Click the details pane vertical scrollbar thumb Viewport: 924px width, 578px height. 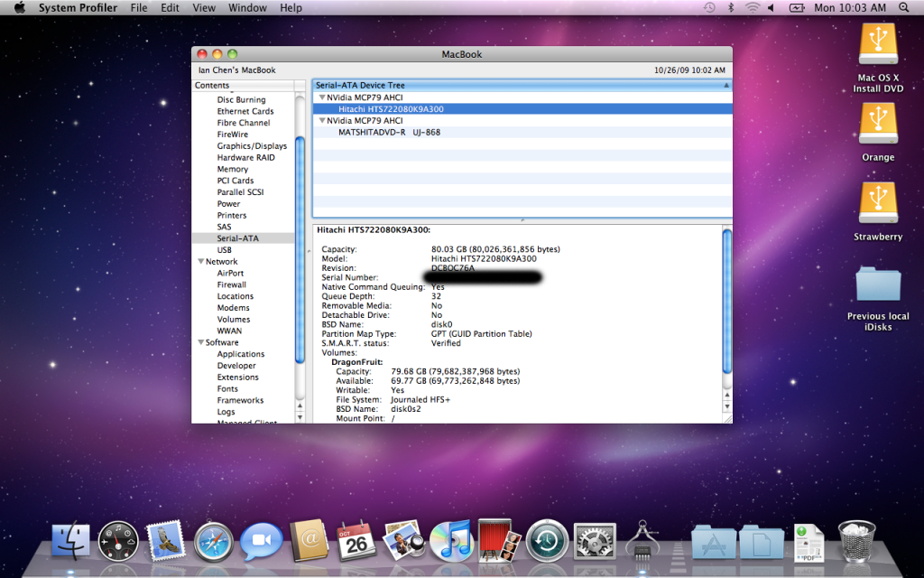(727, 302)
